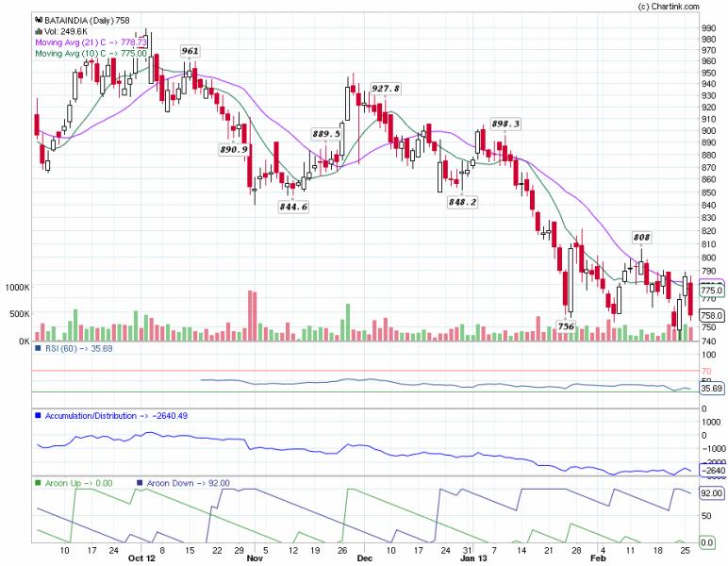
Task: Click the 900 price axis label
Action: click(708, 131)
